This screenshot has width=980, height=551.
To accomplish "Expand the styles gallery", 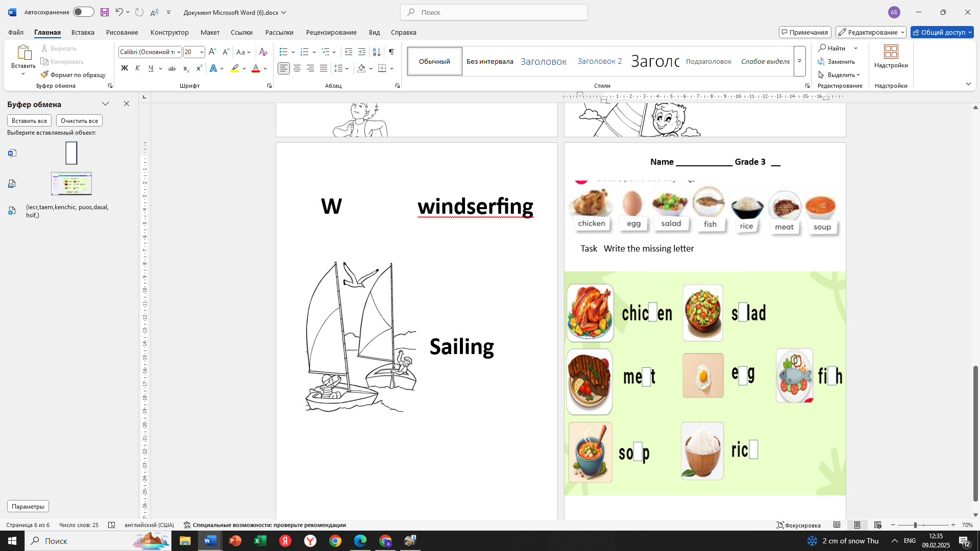I will pyautogui.click(x=800, y=61).
